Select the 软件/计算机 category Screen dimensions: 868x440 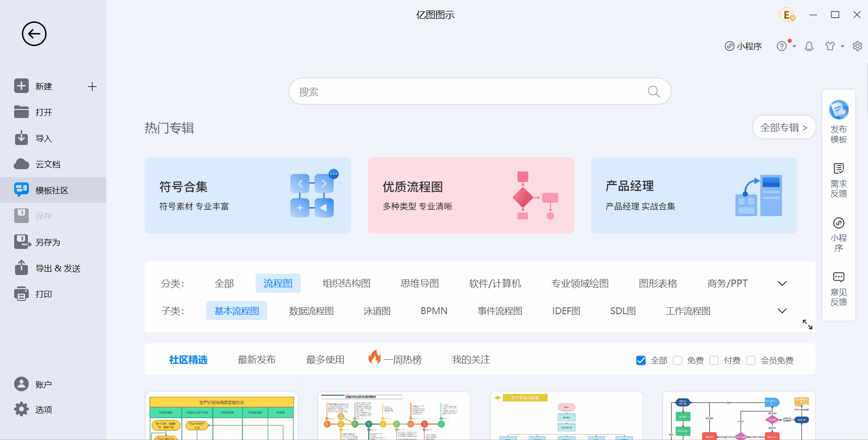pyautogui.click(x=495, y=284)
